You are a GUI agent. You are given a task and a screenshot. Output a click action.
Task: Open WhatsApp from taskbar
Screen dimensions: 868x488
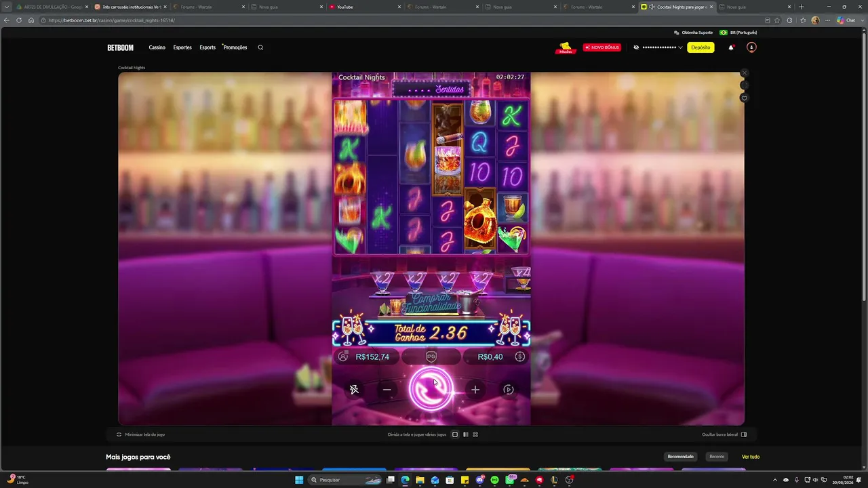(x=510, y=480)
